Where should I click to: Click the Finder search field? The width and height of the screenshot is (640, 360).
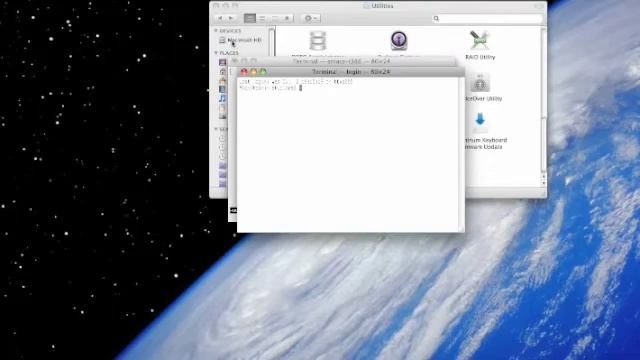click(487, 18)
